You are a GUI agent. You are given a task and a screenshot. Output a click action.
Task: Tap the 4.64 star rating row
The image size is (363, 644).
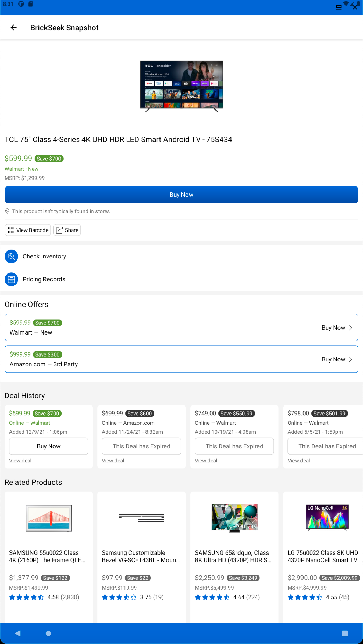[227, 597]
